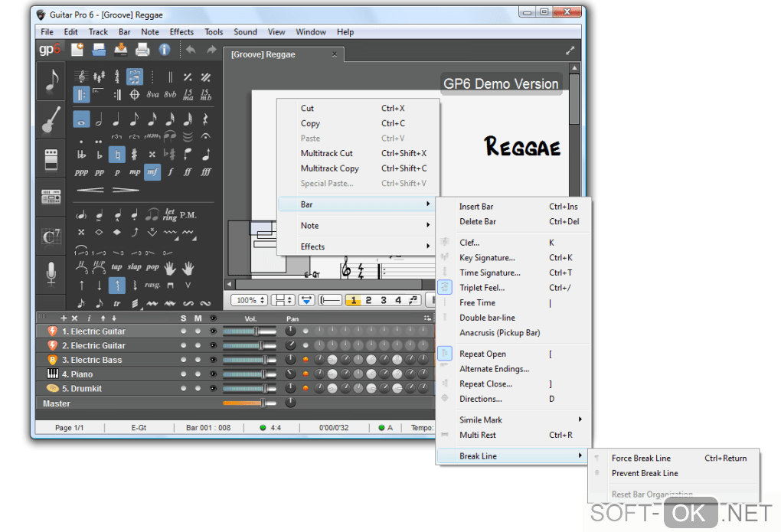The height and width of the screenshot is (532, 781).
Task: Open the 100% zoom dropdown
Action: (250, 300)
